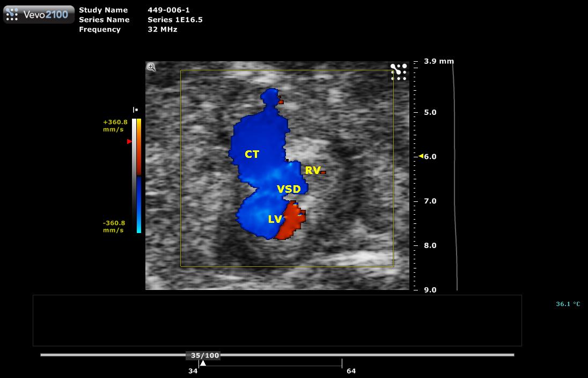The height and width of the screenshot is (378, 588).
Task: Click the Series Name field label
Action: [104, 20]
